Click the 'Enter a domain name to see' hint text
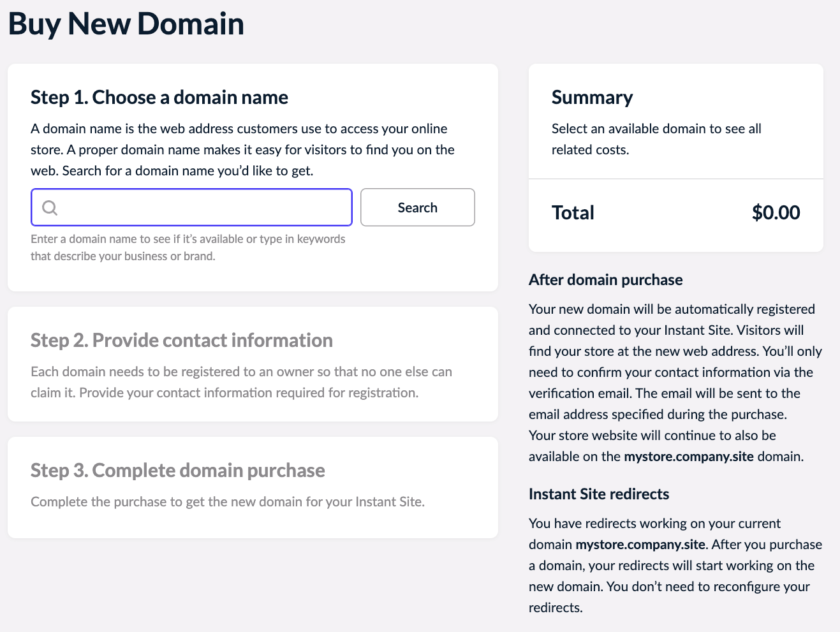840x632 pixels. (x=188, y=247)
